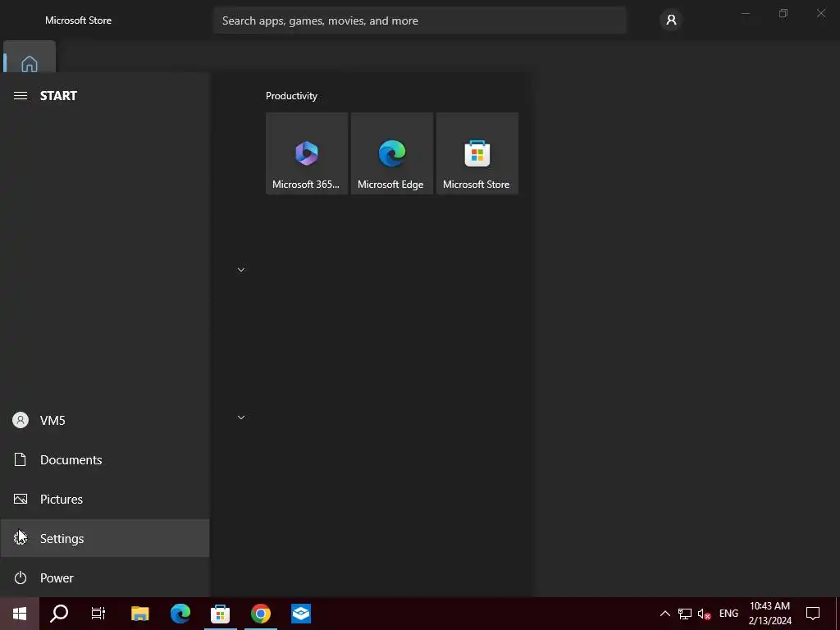Viewport: 840px width, 630px height.
Task: Maximize or restore the Microsoft Store window
Action: point(783,13)
